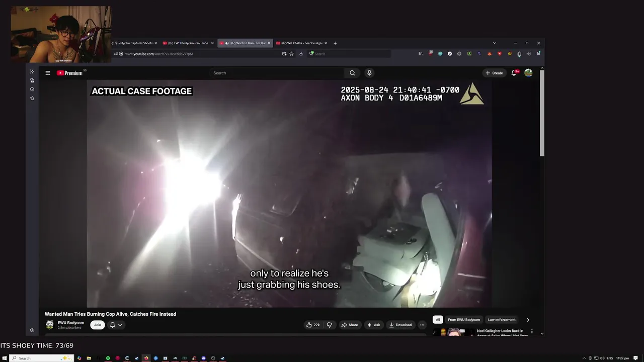644x362 pixels.
Task: Click the YouTube search input field
Action: point(277,73)
